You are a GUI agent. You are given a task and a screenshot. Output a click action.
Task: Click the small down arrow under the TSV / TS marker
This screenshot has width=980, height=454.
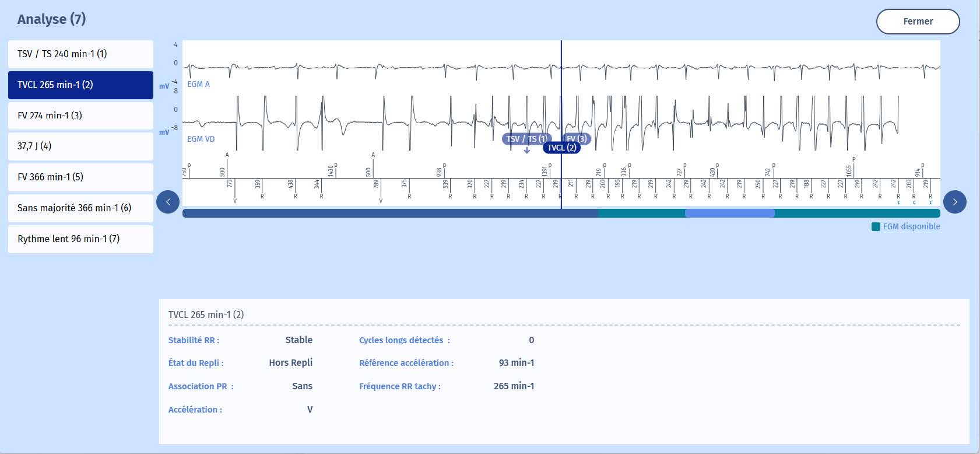(527, 151)
